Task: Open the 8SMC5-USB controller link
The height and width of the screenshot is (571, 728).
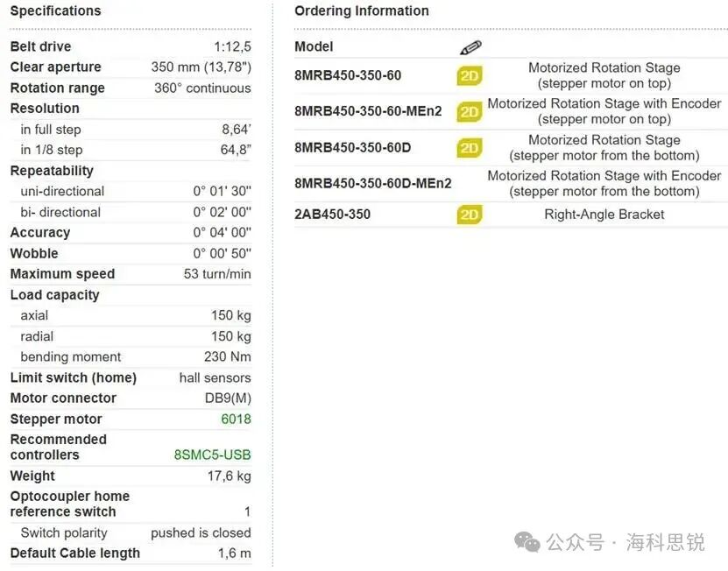Action: [x=213, y=455]
